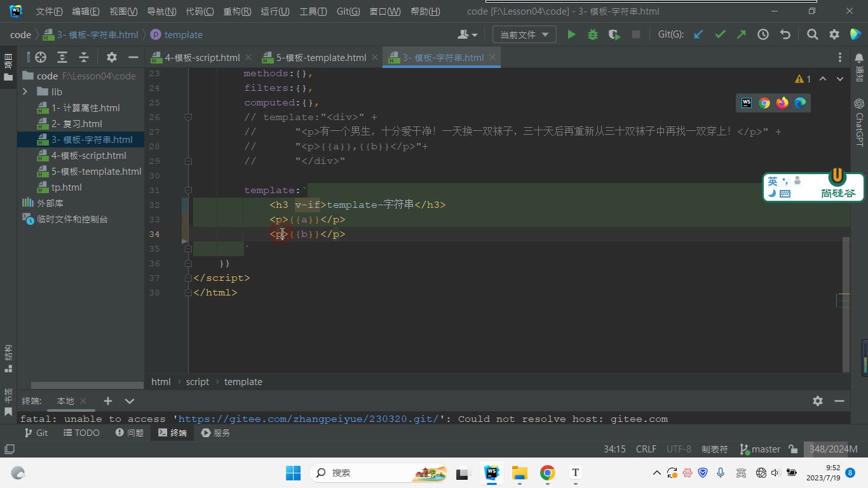Preview page in Edge from editor
Screen dimensions: 868x488
pos(800,103)
